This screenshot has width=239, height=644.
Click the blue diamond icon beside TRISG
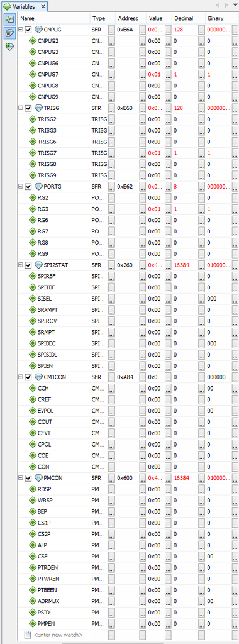click(38, 108)
